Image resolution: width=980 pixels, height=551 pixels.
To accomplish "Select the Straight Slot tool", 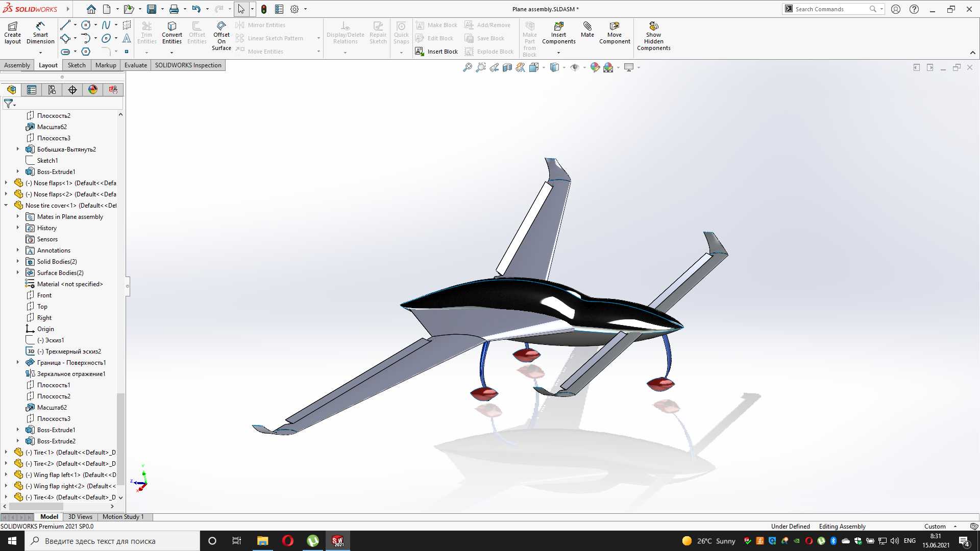I will pyautogui.click(x=65, y=52).
